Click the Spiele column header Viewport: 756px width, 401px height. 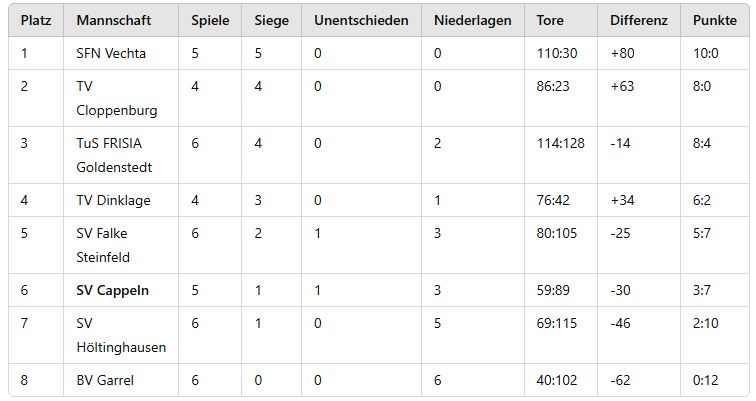(210, 21)
